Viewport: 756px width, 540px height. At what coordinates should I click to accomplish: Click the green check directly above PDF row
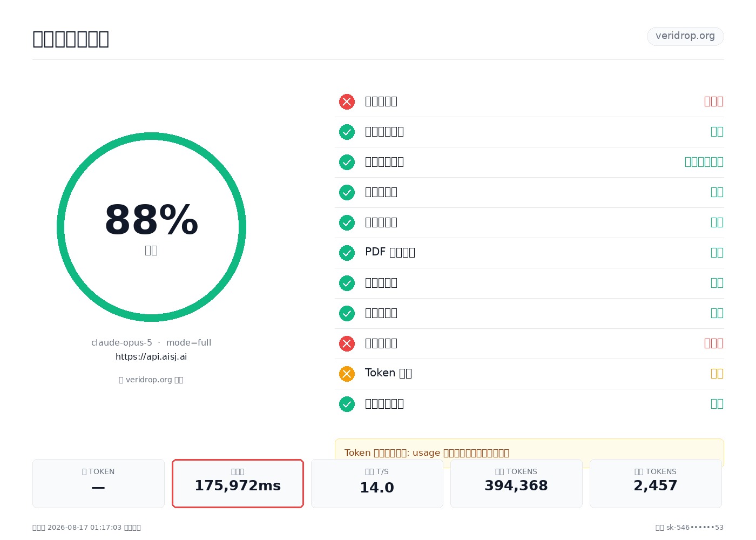[x=347, y=222]
